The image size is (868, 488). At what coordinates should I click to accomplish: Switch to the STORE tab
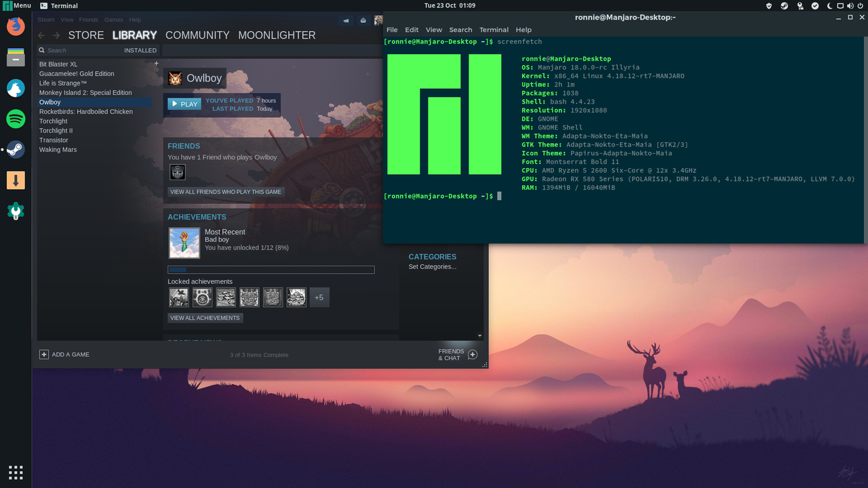[86, 35]
